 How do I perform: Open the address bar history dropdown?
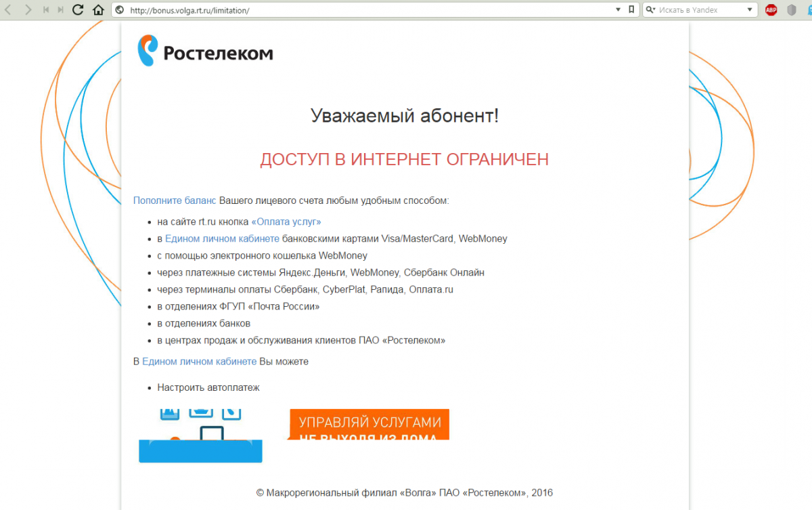click(618, 9)
